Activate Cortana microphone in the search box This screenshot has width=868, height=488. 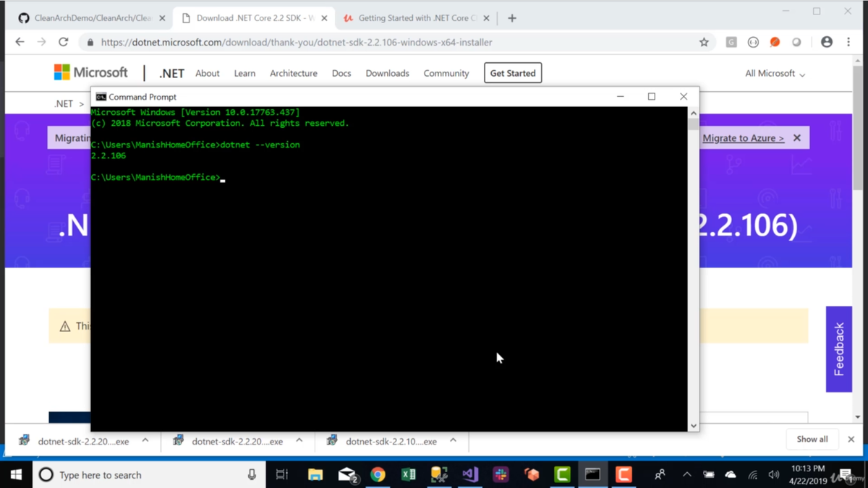pyautogui.click(x=252, y=475)
